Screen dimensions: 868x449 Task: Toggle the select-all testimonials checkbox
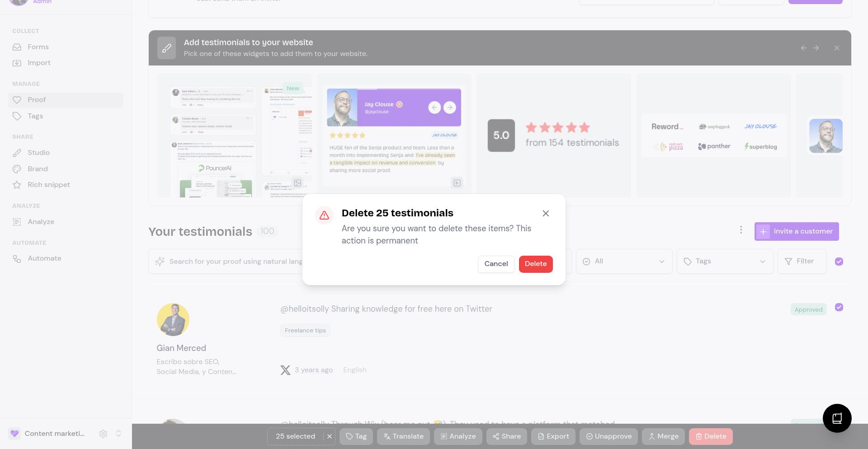coord(839,262)
